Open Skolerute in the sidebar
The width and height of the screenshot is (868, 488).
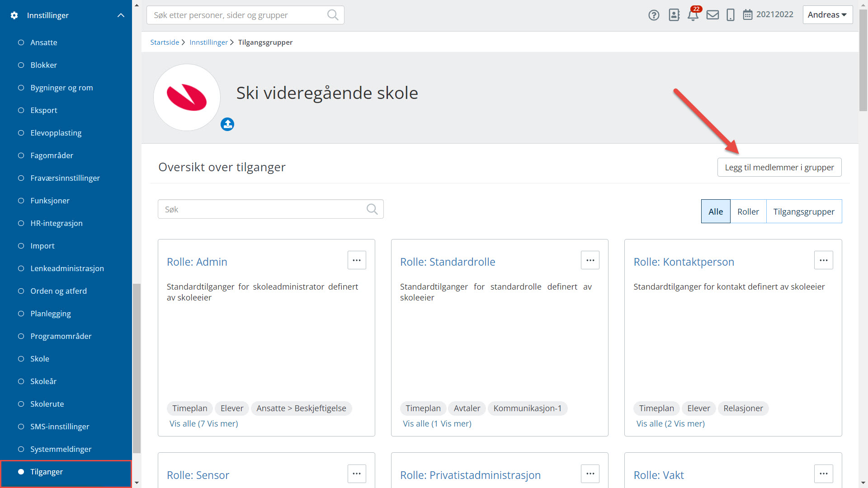[x=47, y=404]
